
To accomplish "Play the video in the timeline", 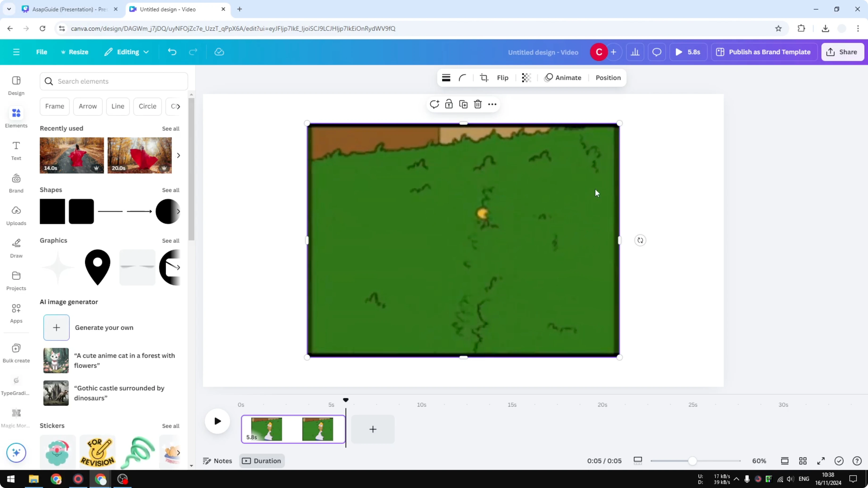I will pos(217,421).
